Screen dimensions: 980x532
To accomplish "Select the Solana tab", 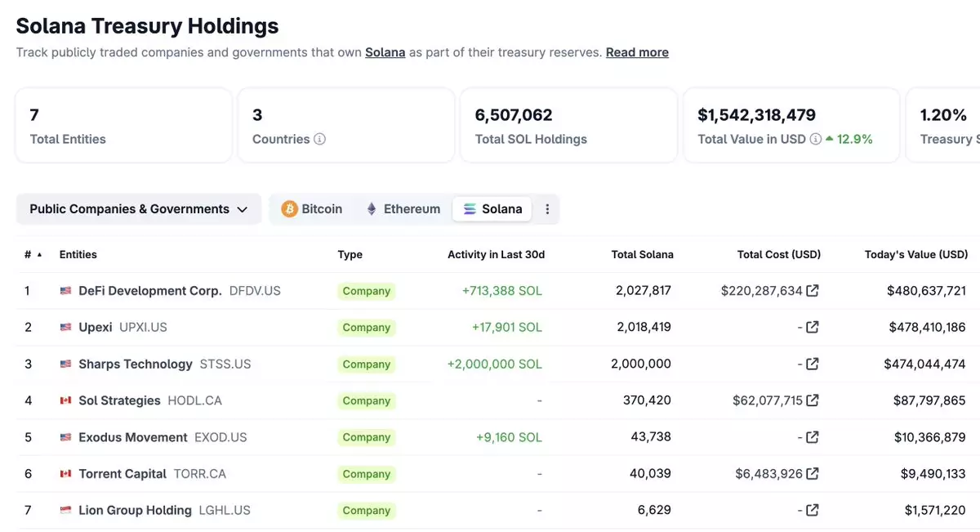I will (x=492, y=209).
